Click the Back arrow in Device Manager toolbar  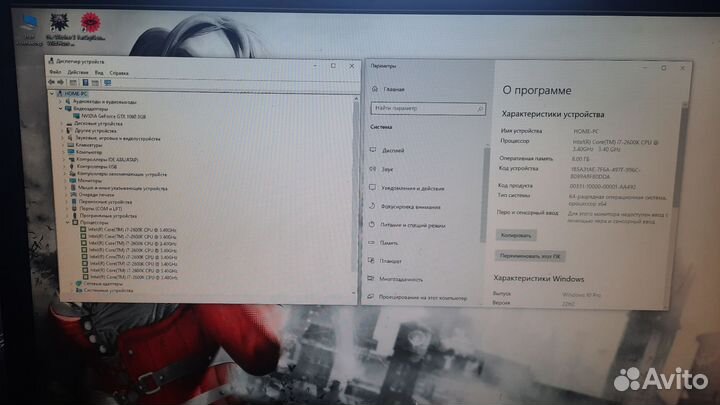(x=51, y=82)
